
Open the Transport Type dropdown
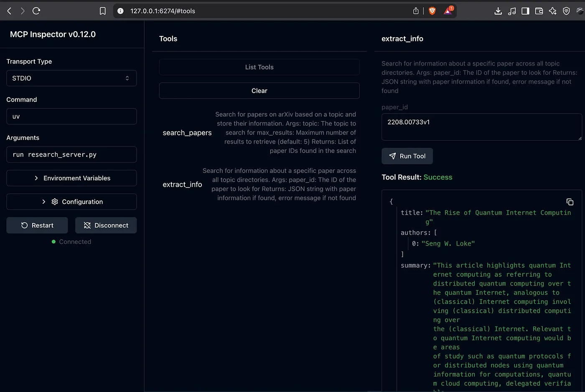[71, 78]
